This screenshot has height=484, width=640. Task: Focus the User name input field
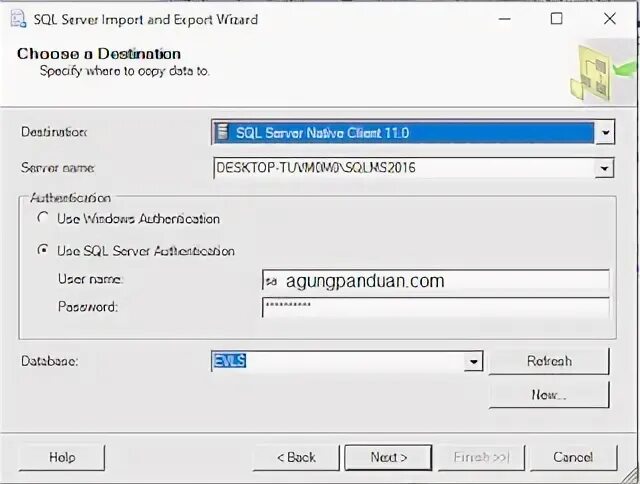[436, 281]
